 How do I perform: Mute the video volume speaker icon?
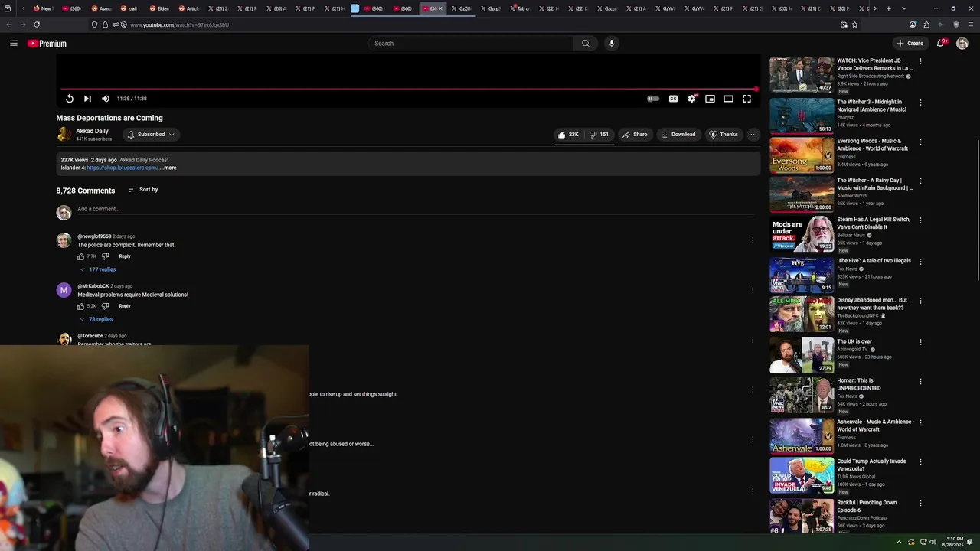click(x=106, y=99)
